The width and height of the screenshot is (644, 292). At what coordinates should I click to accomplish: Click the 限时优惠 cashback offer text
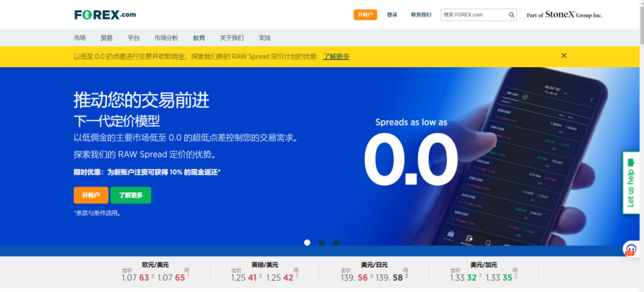click(147, 172)
